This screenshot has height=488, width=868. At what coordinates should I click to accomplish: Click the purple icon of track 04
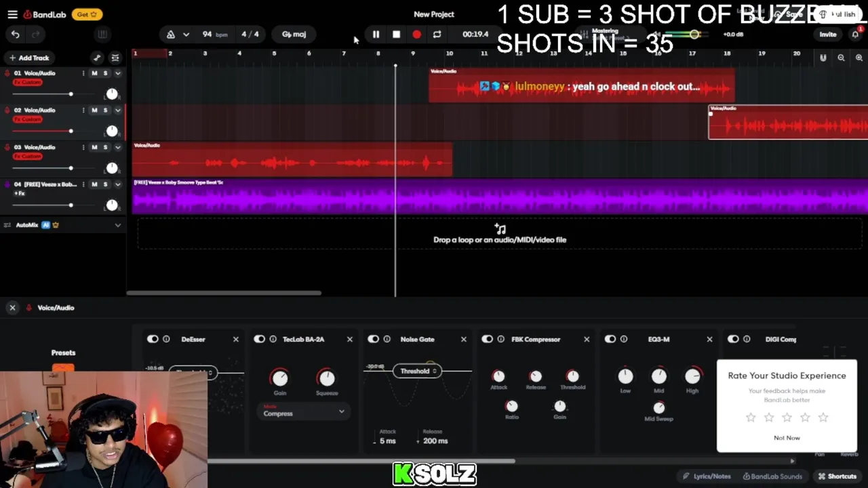(x=7, y=184)
